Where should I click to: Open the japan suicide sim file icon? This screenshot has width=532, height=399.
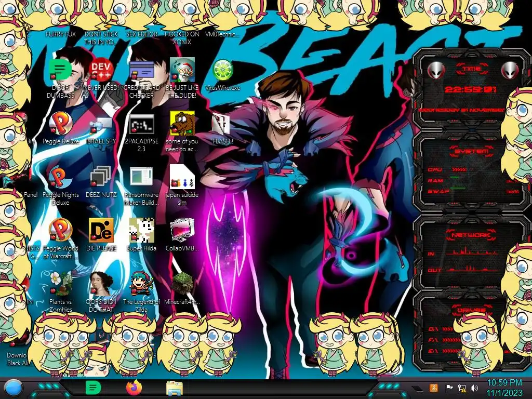(182, 177)
